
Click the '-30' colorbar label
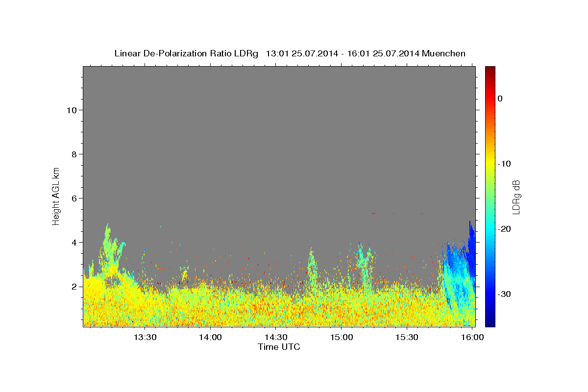(x=504, y=294)
